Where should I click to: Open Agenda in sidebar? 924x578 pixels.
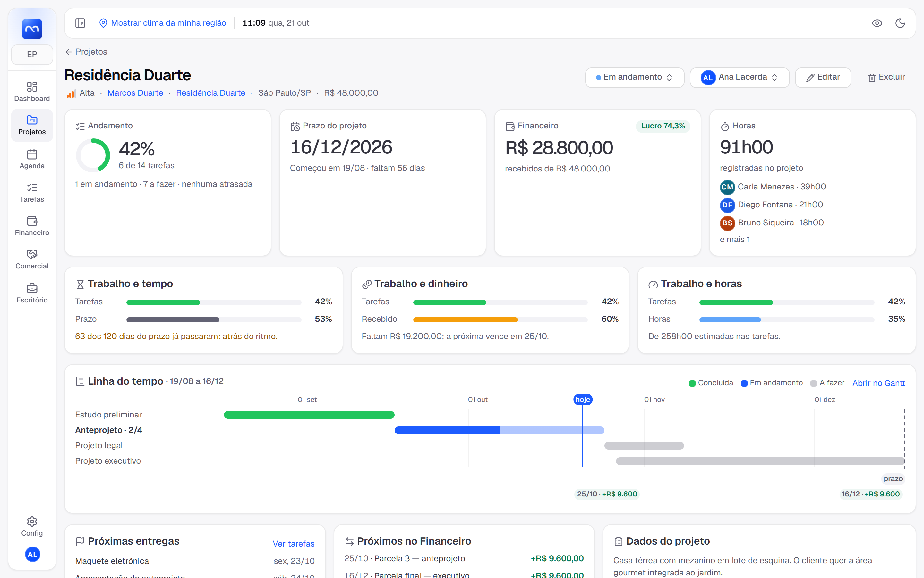tap(32, 159)
